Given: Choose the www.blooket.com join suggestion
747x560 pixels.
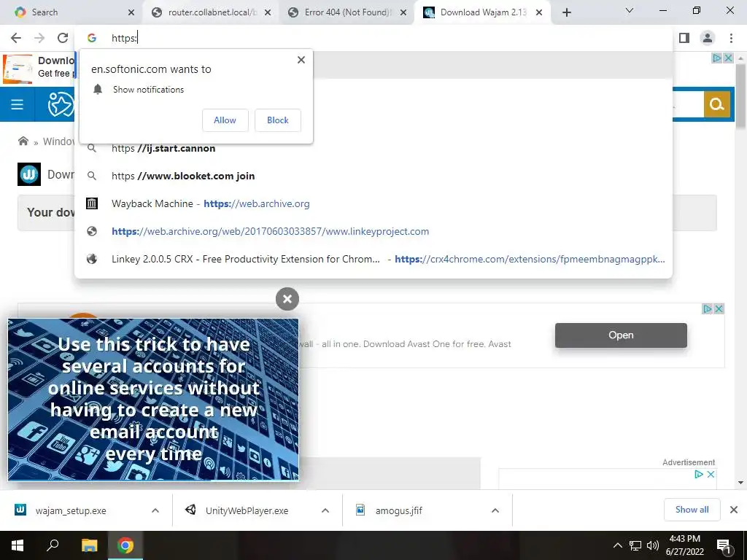Looking at the screenshot, I should click(373, 176).
